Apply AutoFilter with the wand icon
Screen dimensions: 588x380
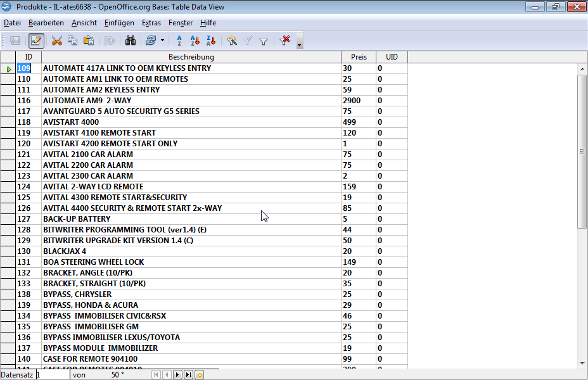coord(232,41)
